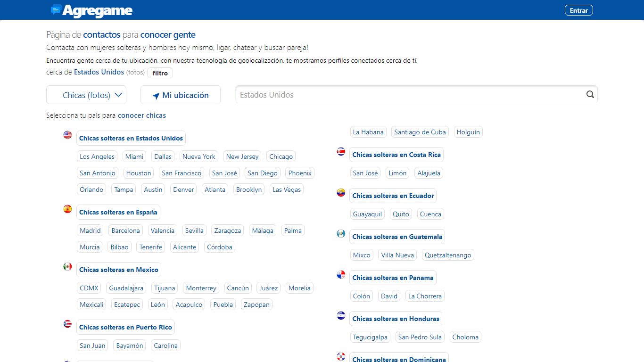Select the Las Vegas city tag

click(x=287, y=189)
